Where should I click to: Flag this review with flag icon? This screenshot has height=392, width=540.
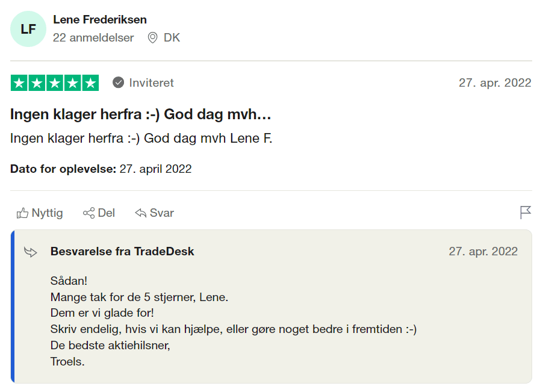[526, 213]
